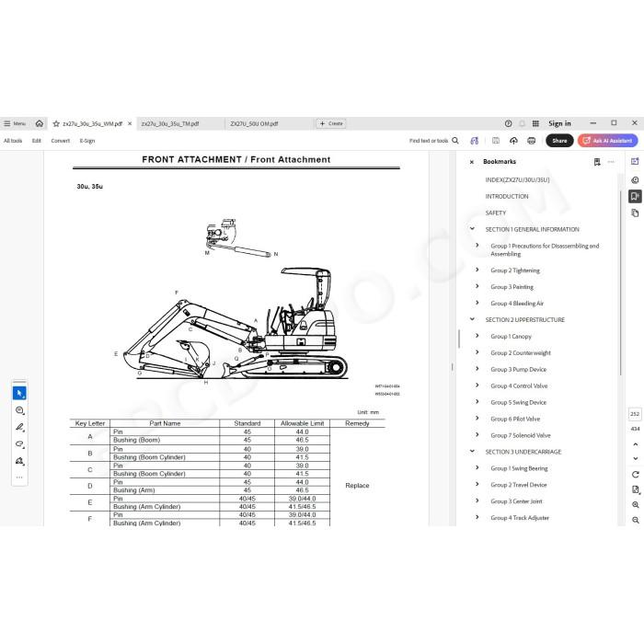Expand Group 1 Precautions for Disassembling
This screenshot has height=644, width=644.
[x=477, y=246]
